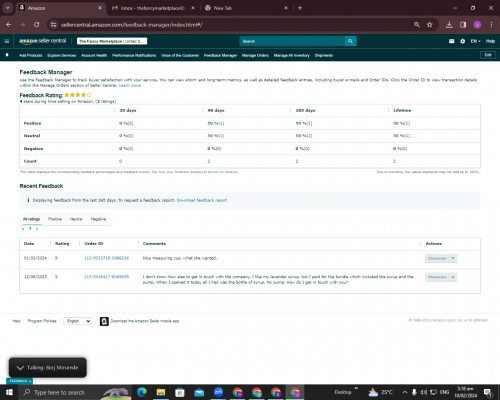Open Voice of the Customer in navigation bar
Viewport: 500px width, 400px height.
(x=180, y=55)
